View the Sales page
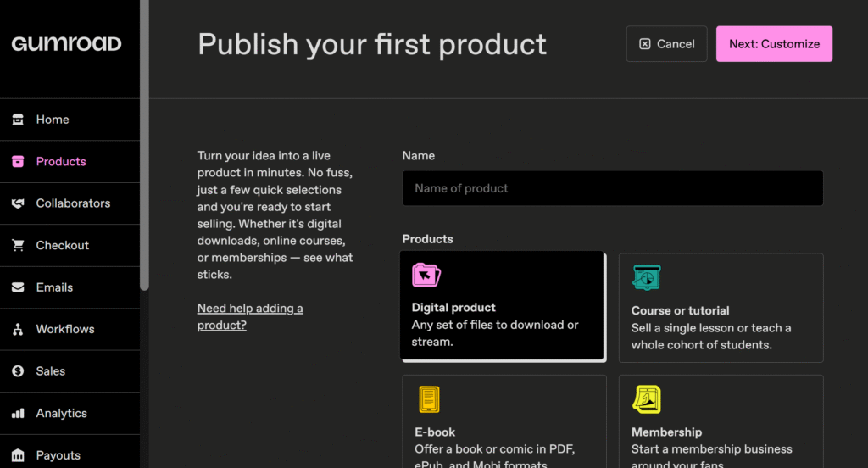868x468 pixels. click(70, 371)
